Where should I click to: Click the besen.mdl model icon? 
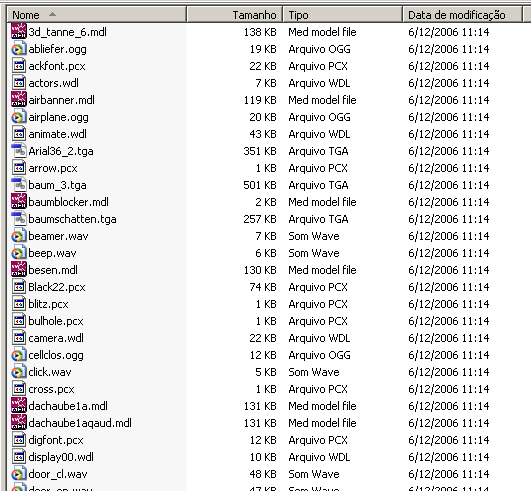point(19,270)
